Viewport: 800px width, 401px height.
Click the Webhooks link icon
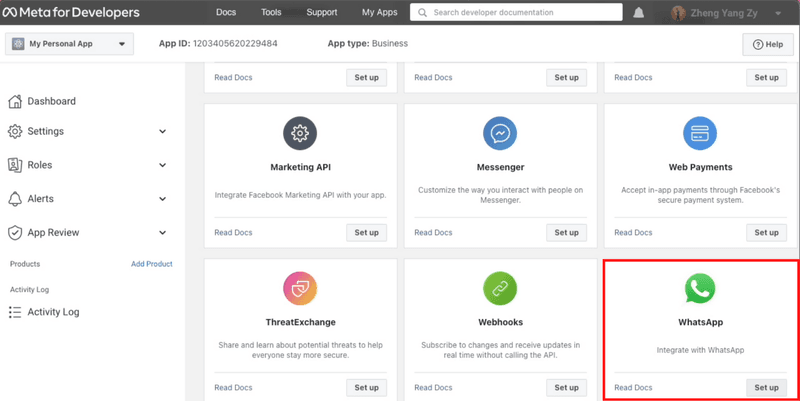(500, 288)
